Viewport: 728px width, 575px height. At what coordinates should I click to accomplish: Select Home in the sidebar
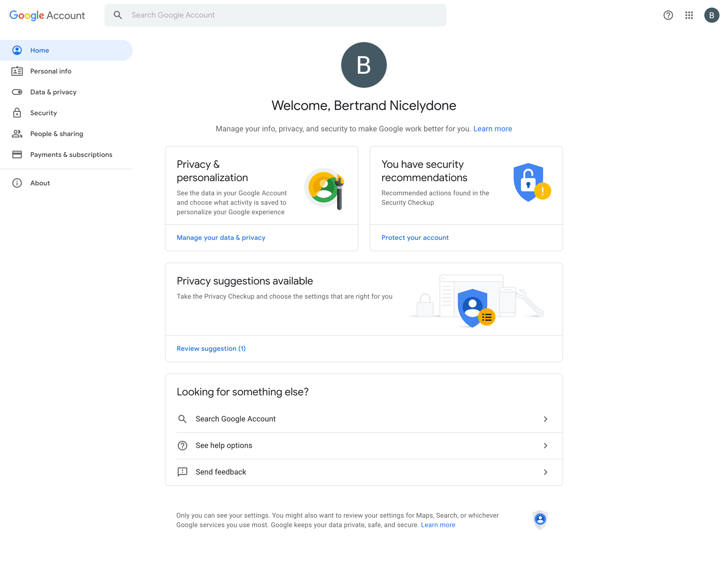click(40, 50)
